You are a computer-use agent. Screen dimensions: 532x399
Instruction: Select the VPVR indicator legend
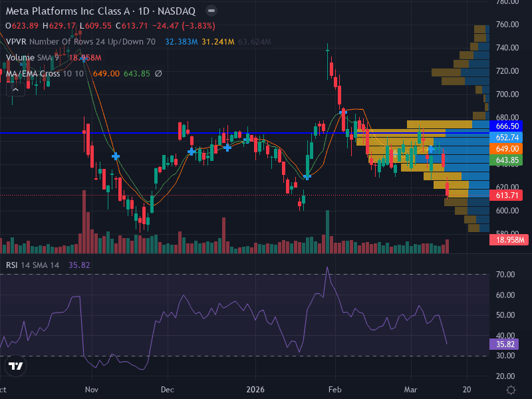point(80,42)
